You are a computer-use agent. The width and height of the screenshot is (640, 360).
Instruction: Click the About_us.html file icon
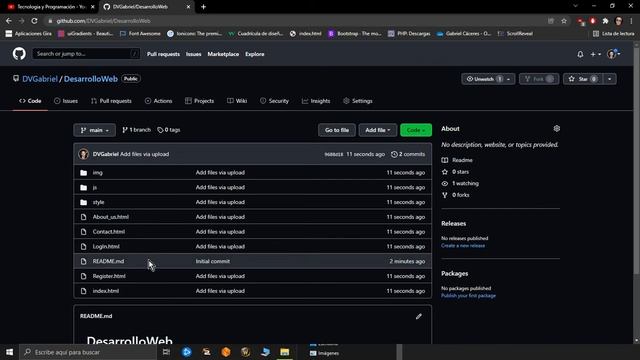point(84,217)
